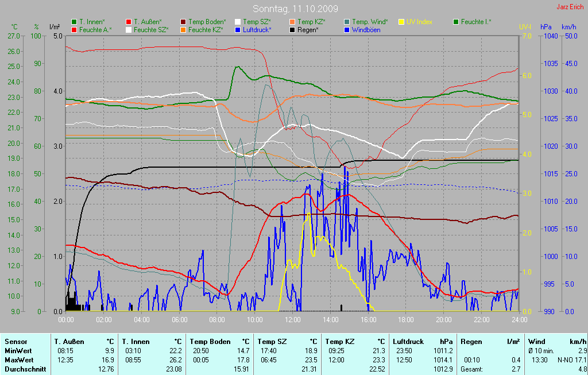Click the 12:00 time axis label
588x375 pixels.
(292, 320)
